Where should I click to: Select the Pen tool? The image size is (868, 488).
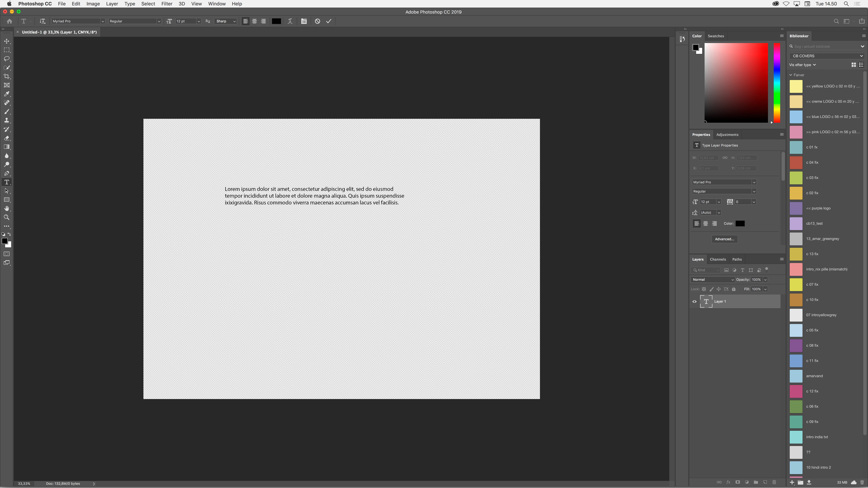(7, 174)
